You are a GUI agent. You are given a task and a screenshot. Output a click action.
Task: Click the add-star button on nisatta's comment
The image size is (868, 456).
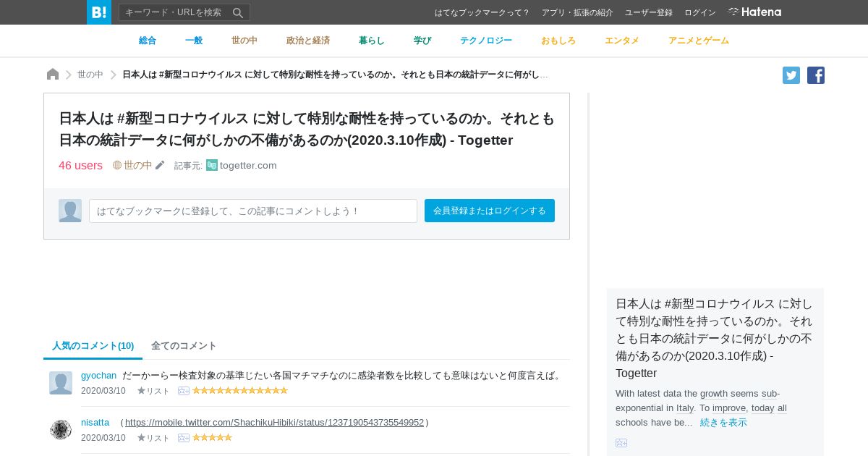pos(184,438)
